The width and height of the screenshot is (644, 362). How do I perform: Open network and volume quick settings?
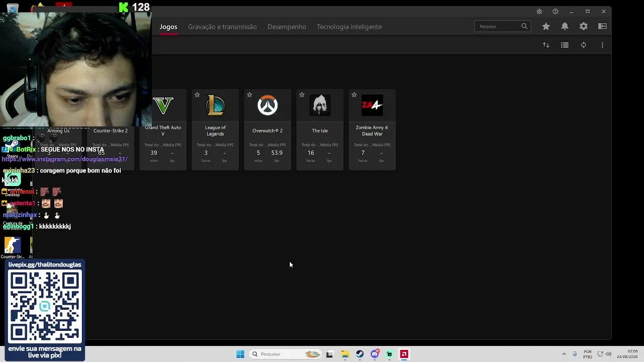(604, 354)
